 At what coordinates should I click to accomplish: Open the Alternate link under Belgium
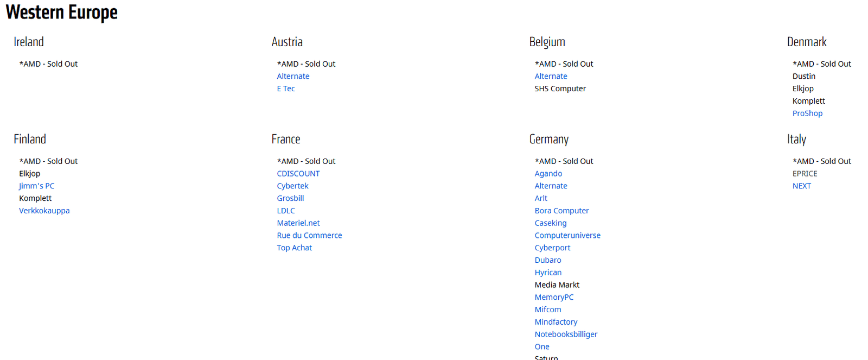551,77
